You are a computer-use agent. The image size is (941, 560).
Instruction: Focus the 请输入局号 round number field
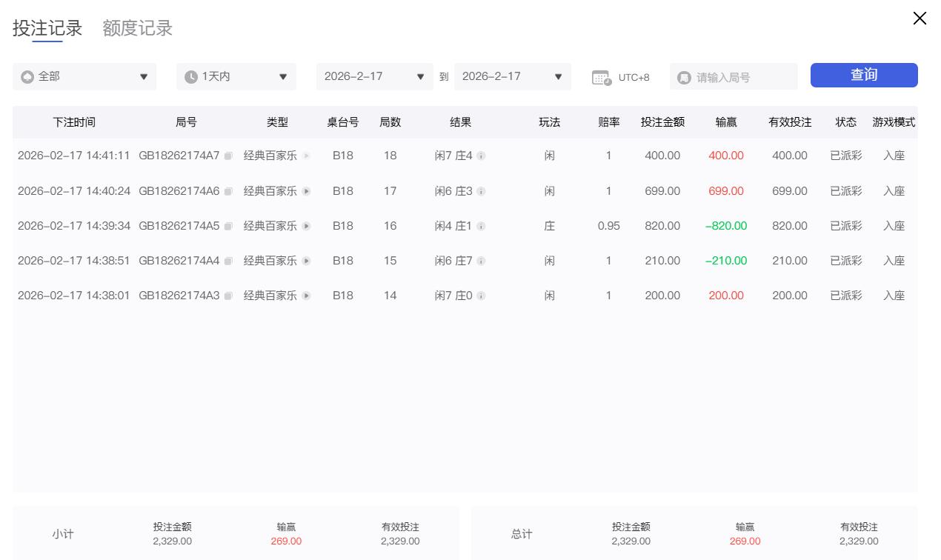click(x=741, y=78)
